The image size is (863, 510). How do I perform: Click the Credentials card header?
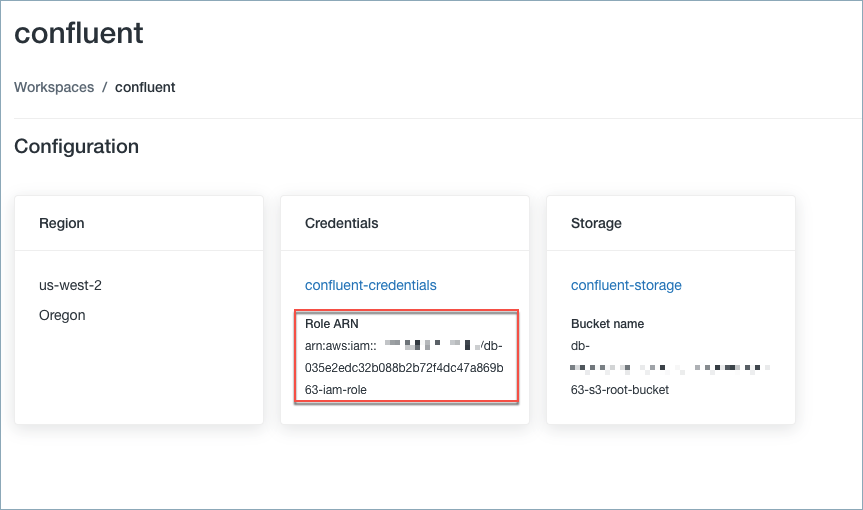coord(341,223)
